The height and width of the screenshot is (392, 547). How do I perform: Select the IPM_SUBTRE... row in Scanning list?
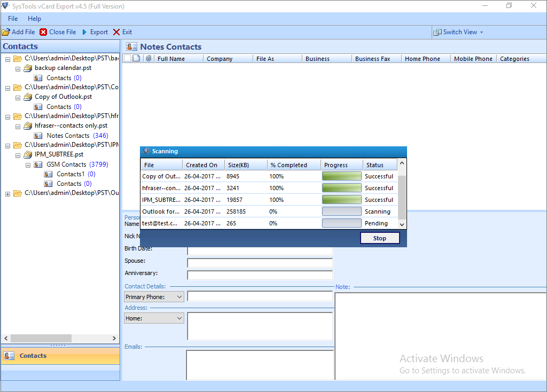[269, 200]
